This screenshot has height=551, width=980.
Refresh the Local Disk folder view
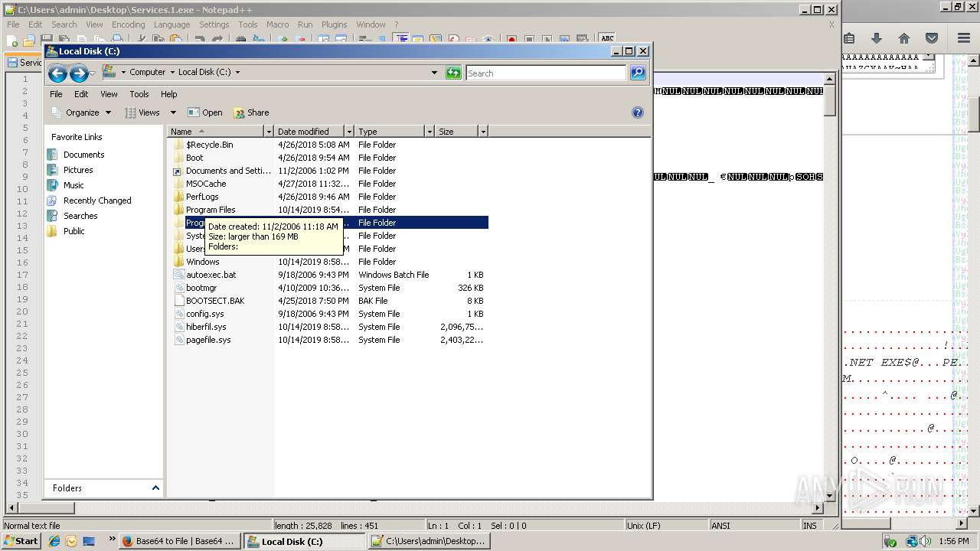pos(453,73)
